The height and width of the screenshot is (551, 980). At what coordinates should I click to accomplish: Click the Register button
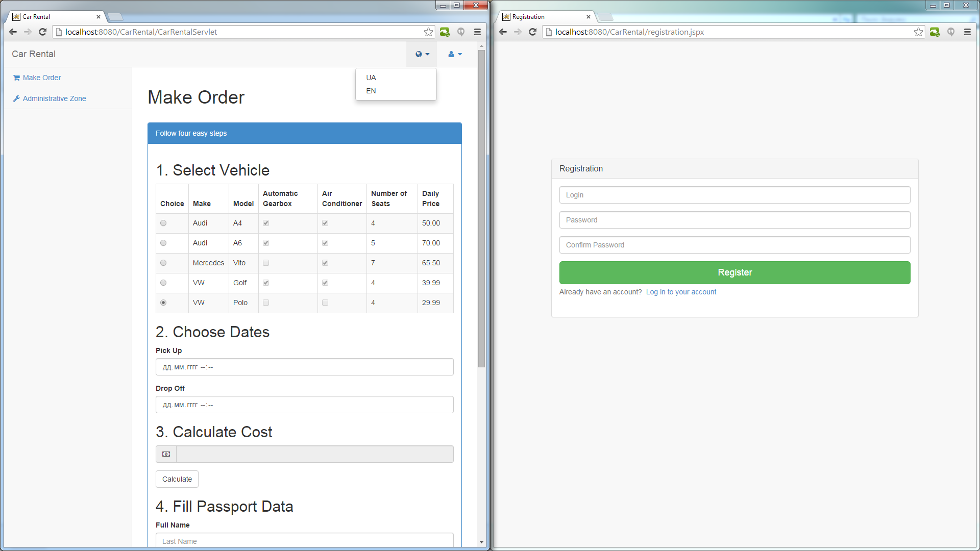(x=735, y=272)
